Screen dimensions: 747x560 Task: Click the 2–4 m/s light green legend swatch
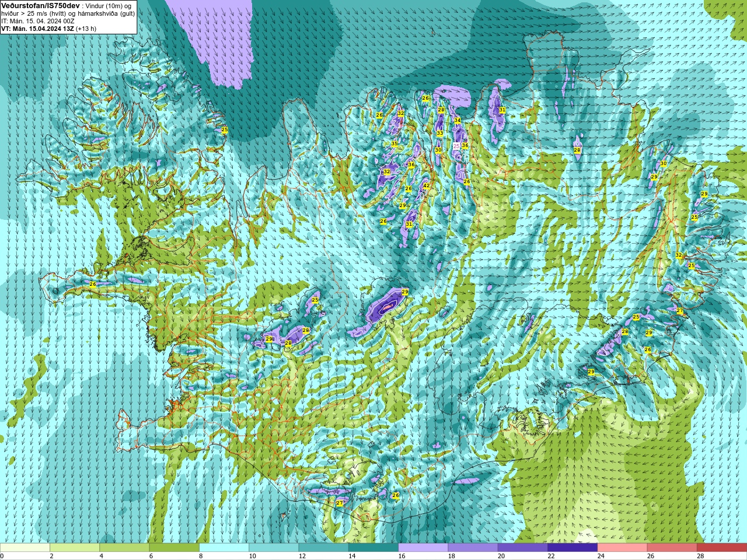point(75,548)
